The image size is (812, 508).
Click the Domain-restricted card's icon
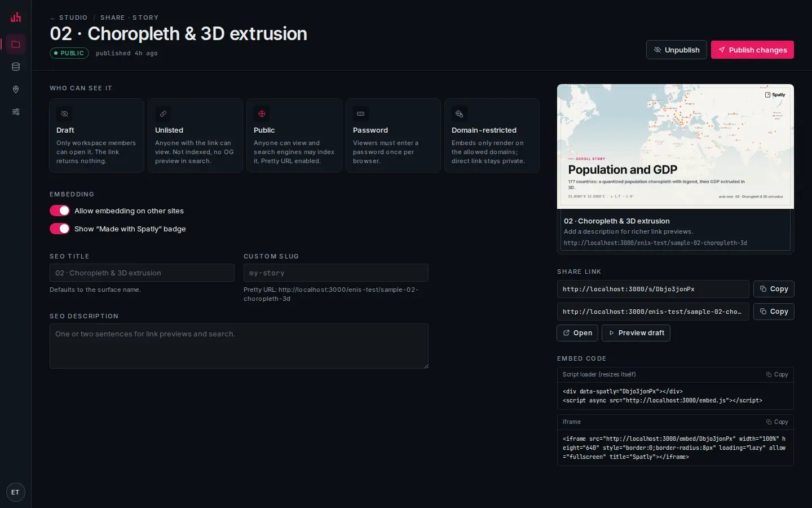(459, 113)
